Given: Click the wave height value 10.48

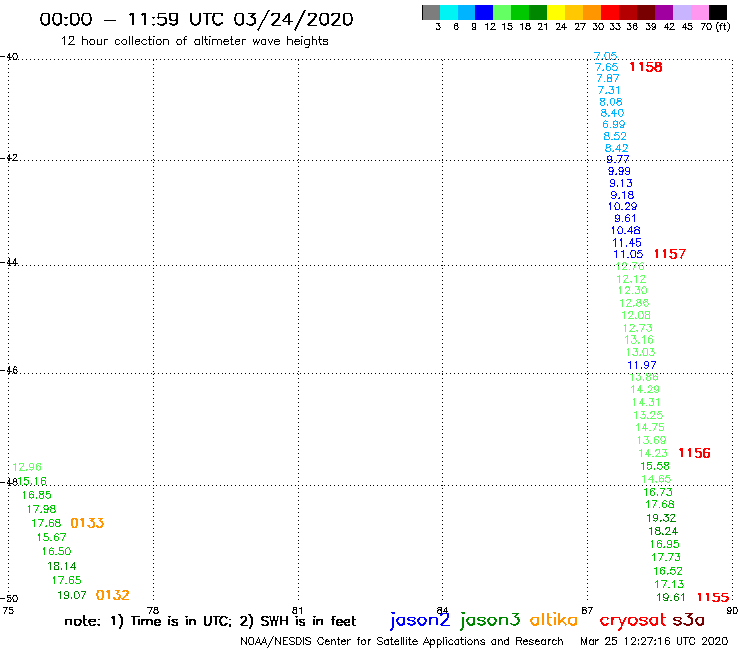Looking at the screenshot, I should pyautogui.click(x=625, y=231).
